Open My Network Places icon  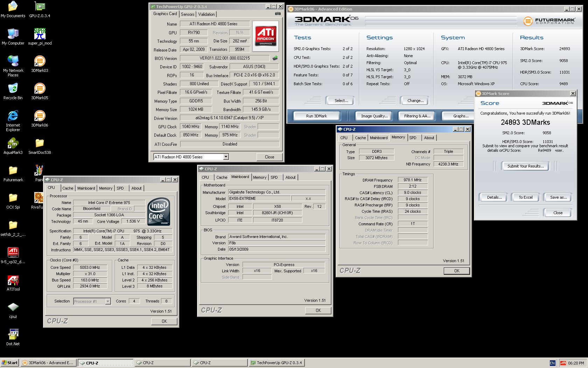(x=13, y=66)
